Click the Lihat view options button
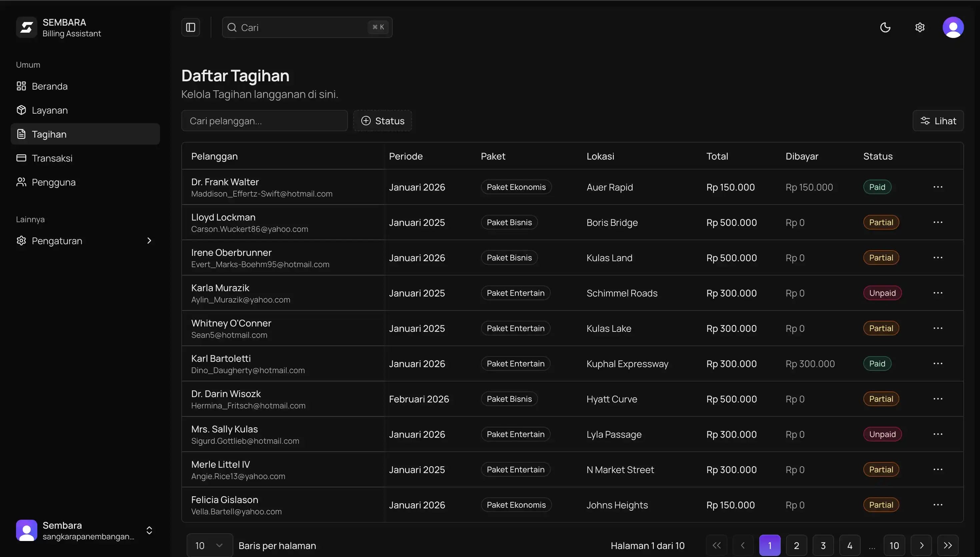The width and height of the screenshot is (980, 557). click(938, 121)
